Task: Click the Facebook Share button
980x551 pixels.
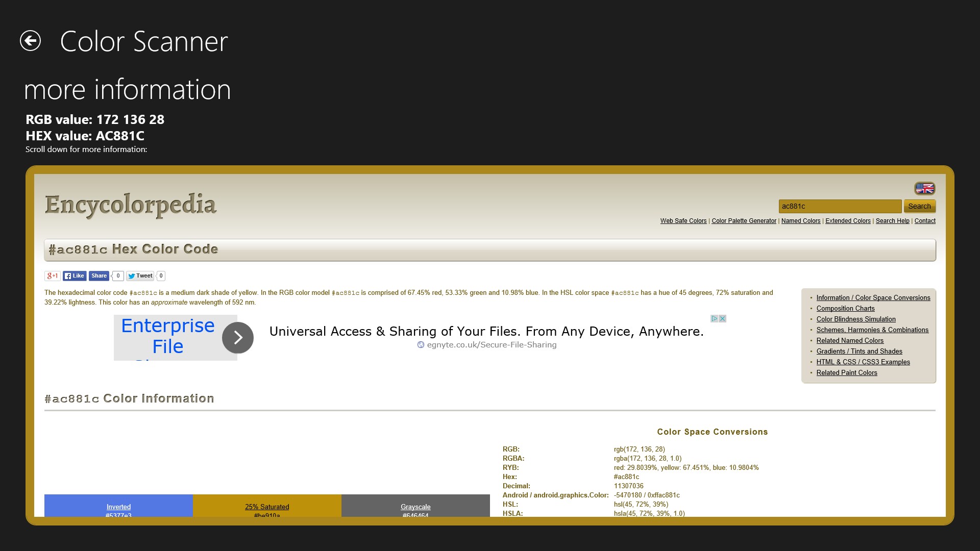Action: (99, 276)
